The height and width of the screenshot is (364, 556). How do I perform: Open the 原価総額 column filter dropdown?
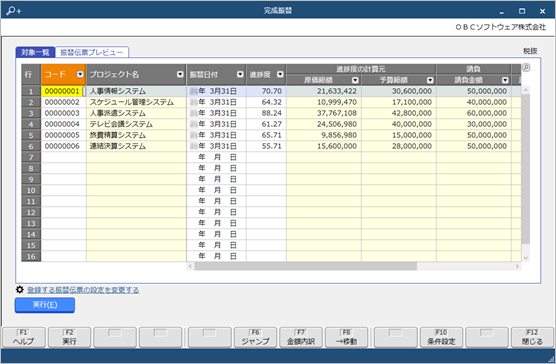tap(355, 80)
